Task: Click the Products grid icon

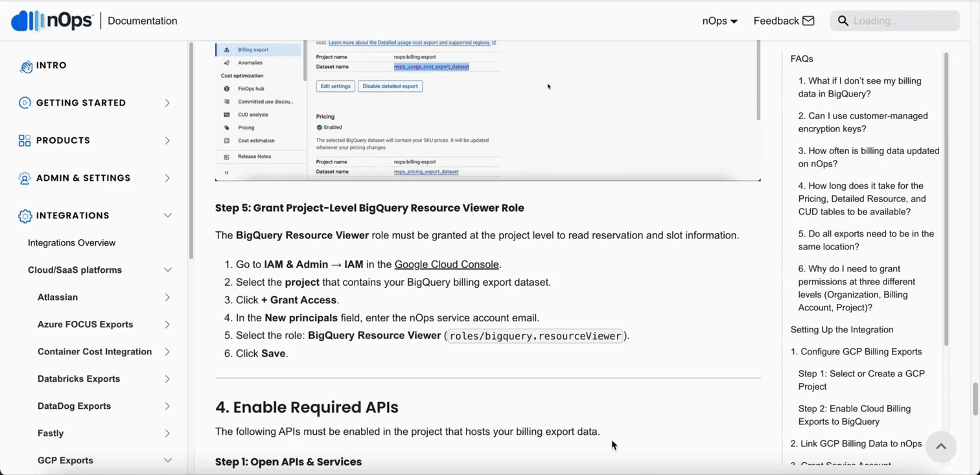Action: pos(25,140)
